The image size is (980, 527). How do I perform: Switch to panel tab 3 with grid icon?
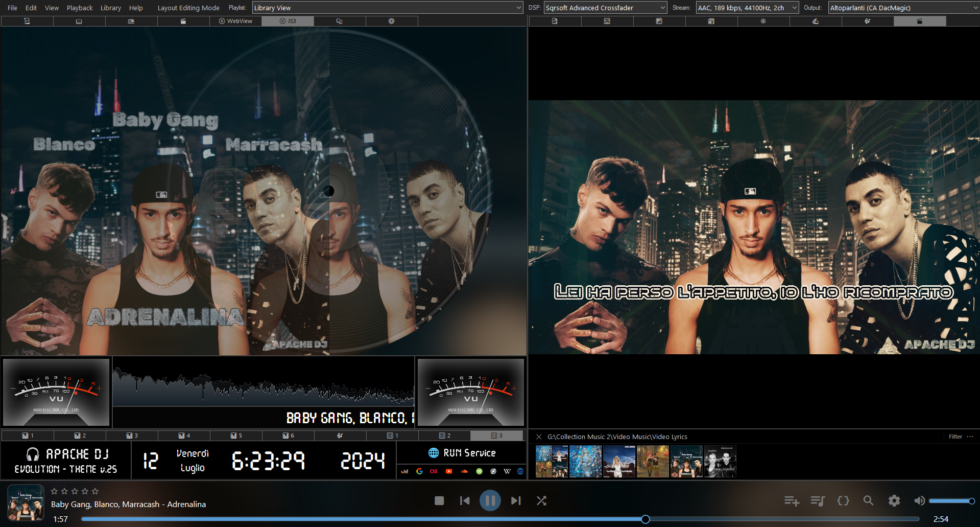click(x=496, y=436)
